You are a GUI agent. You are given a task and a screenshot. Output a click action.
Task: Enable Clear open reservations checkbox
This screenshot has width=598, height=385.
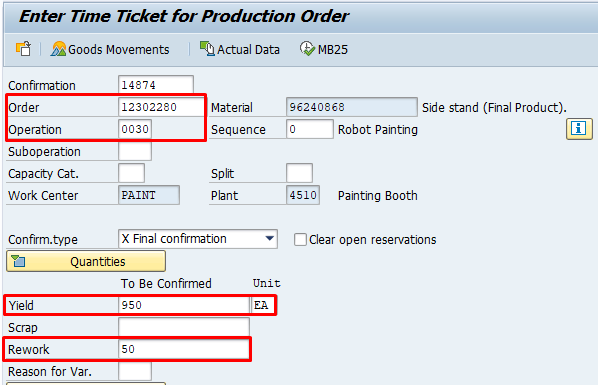[300, 240]
